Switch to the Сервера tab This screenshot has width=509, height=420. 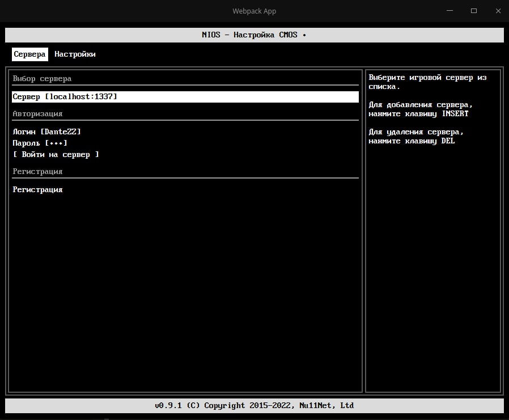click(x=30, y=54)
